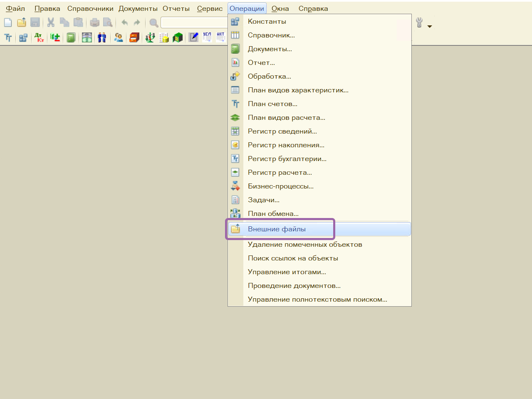Select Внешние файлы in the menu
The height and width of the screenshot is (399, 532).
[277, 229]
